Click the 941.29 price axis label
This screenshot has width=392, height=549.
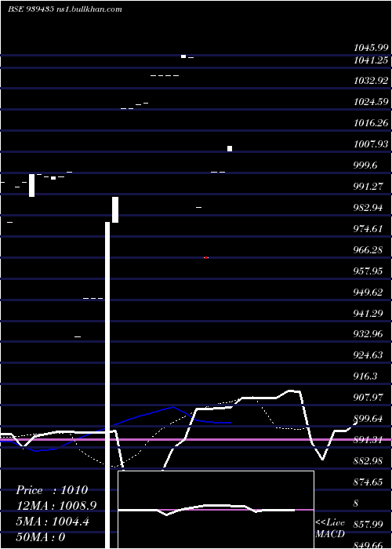pos(368,314)
